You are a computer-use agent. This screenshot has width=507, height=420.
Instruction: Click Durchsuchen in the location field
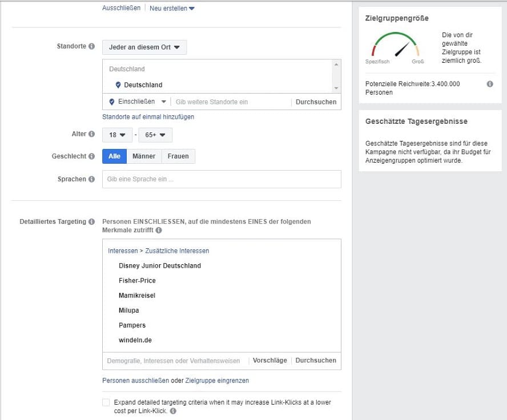tap(316, 102)
